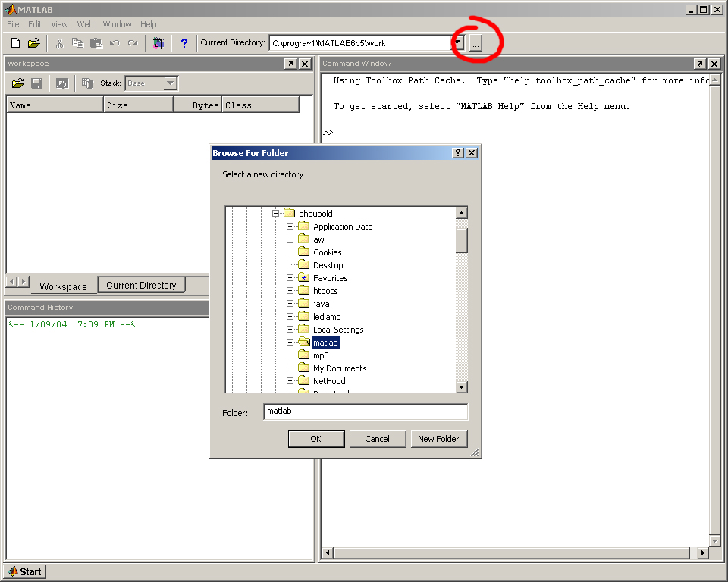Viewport: 728px width, 582px height.
Task: Click the blue Help question mark icon
Action: click(184, 43)
